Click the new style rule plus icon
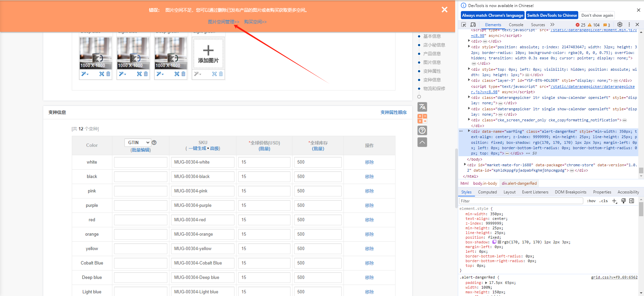This screenshot has width=644, height=296. 614,201
